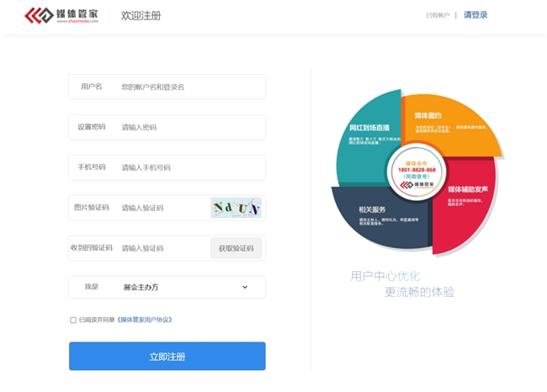The width and height of the screenshot is (547, 392).
Task: Click the 图片验证码 input field
Action: click(x=162, y=208)
